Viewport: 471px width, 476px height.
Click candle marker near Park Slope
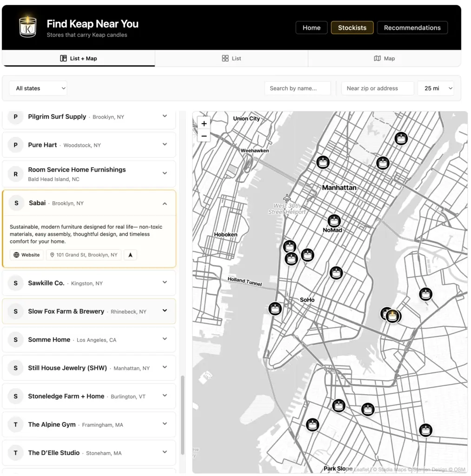(312, 425)
